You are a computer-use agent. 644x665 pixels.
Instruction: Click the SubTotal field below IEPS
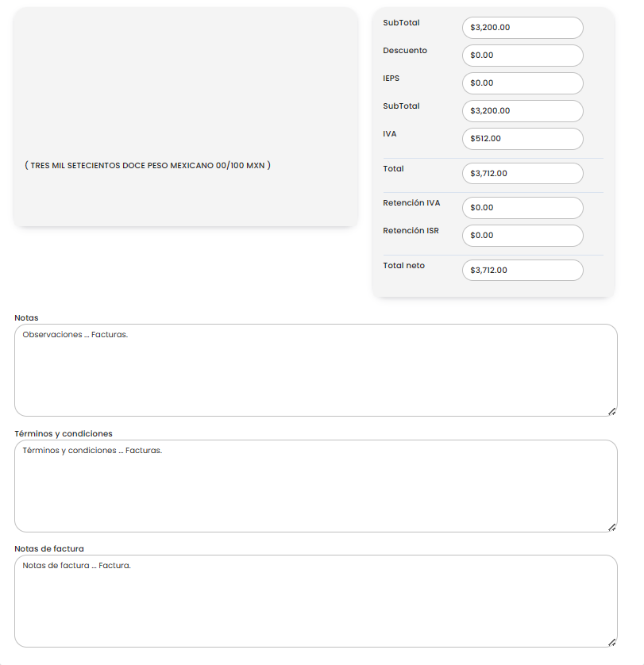[522, 111]
